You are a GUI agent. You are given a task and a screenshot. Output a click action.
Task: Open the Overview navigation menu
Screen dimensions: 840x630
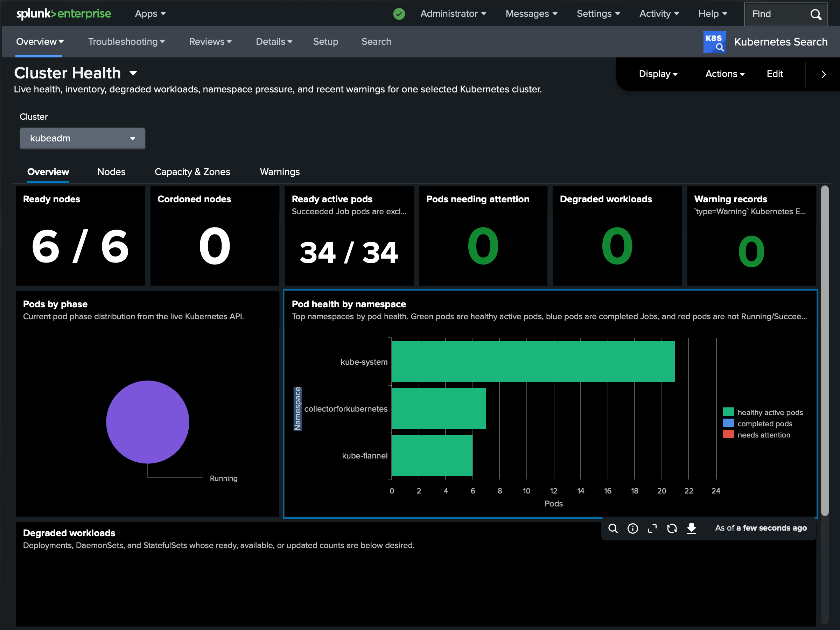click(x=40, y=41)
